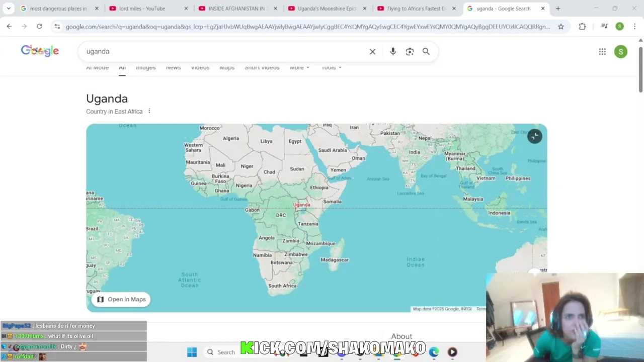Screen dimensions: 644x362
Task: Click Madagascar label on the map
Action: point(335,260)
